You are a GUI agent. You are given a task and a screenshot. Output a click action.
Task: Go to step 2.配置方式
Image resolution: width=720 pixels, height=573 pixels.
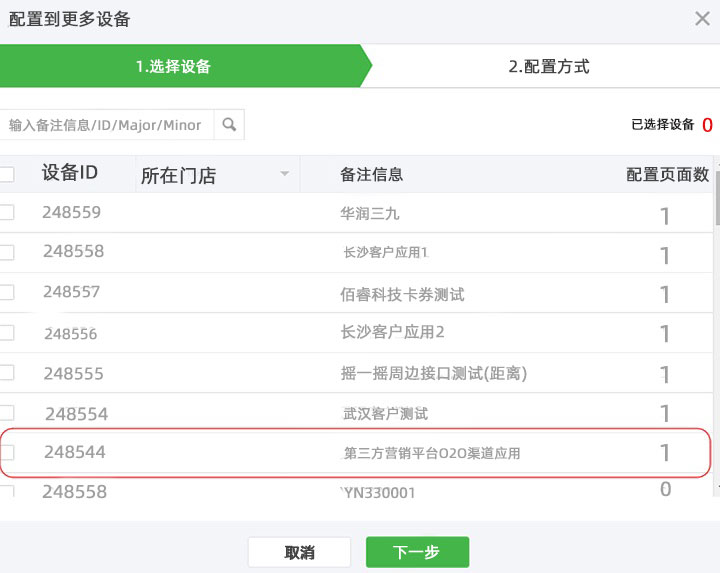coord(548,67)
